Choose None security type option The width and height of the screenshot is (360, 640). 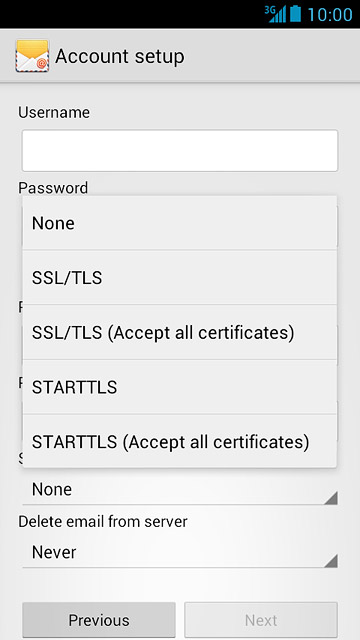coord(180,223)
